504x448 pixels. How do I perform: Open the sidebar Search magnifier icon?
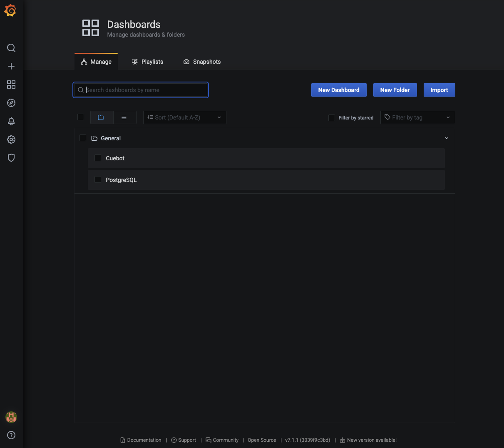[11, 48]
